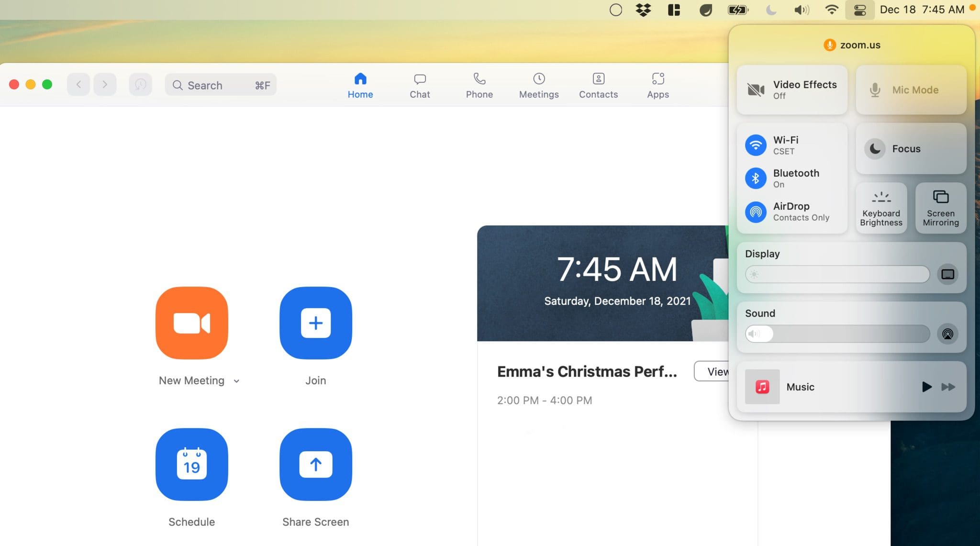980x546 pixels.
Task: Adjust the Sound volume slider
Action: coord(836,334)
